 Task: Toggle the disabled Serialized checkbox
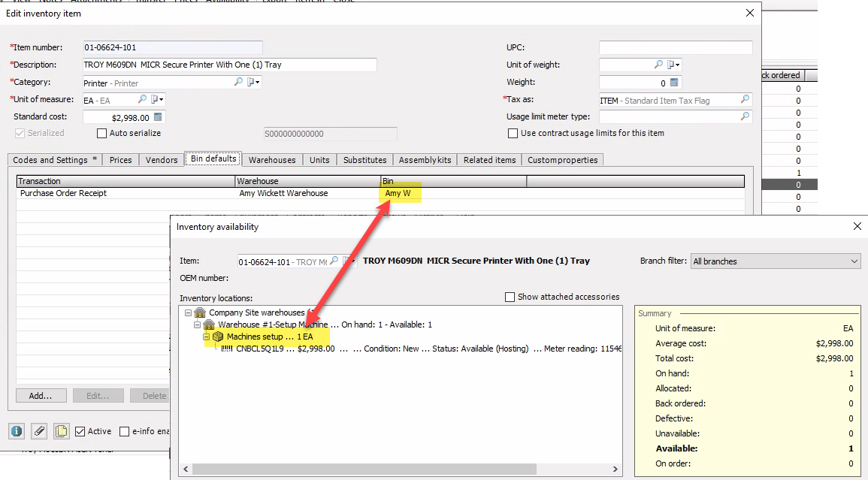tap(20, 134)
